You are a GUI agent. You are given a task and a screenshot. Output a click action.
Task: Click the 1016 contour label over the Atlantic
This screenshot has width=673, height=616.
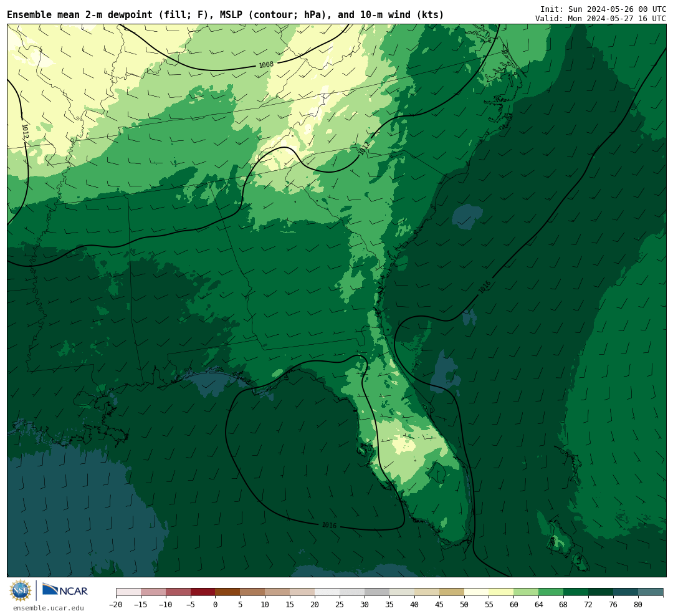tap(485, 287)
